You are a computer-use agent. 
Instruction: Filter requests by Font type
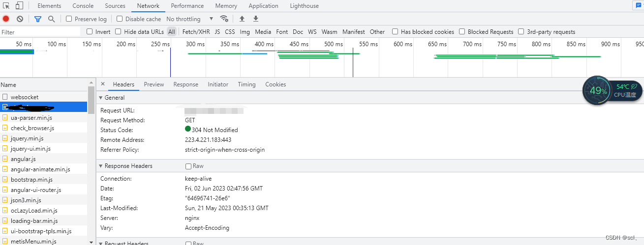coord(282,31)
